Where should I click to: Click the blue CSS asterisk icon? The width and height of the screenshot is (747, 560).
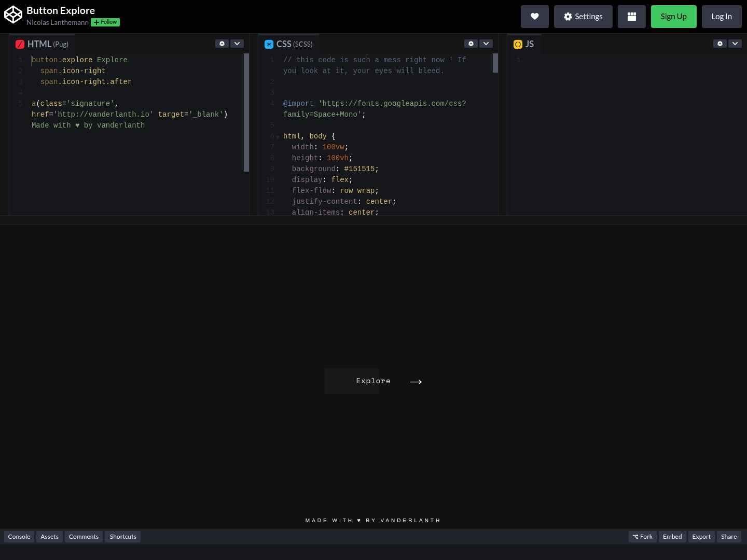(269, 45)
